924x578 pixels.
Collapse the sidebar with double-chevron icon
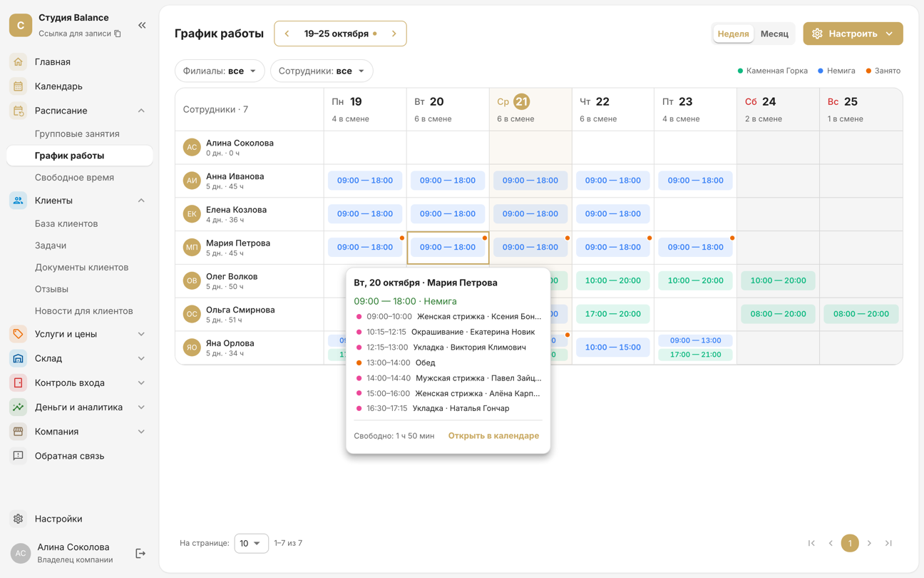[142, 25]
